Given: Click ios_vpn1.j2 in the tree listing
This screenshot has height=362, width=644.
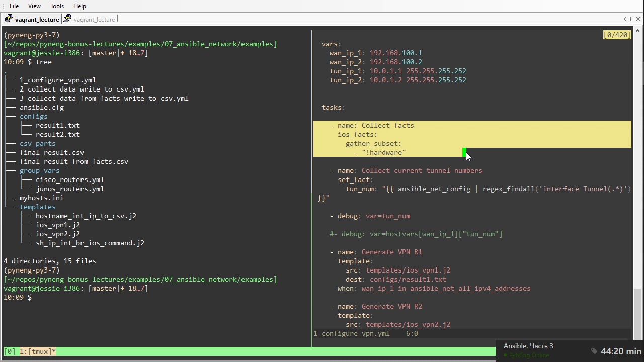Looking at the screenshot, I should coord(58,225).
